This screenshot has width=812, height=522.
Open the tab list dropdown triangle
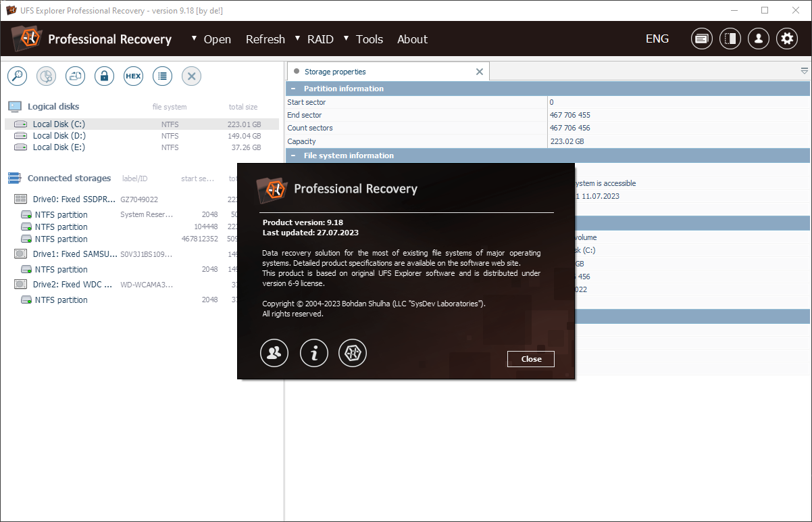click(x=805, y=71)
